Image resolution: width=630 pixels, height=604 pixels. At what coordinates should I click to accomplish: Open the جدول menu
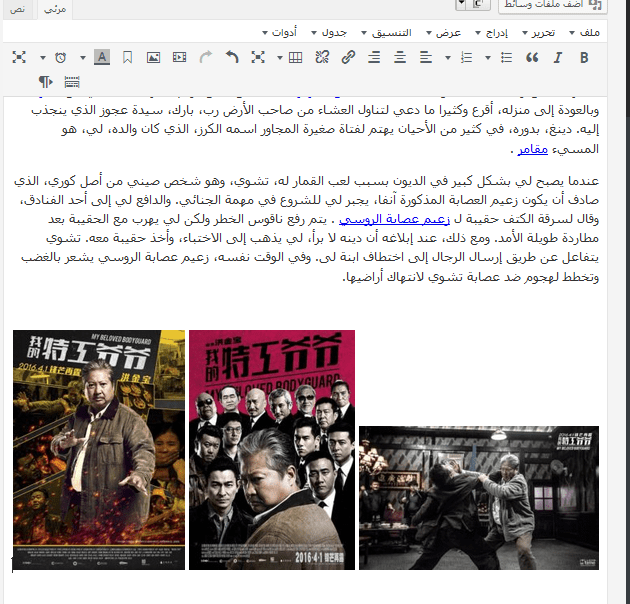point(329,33)
